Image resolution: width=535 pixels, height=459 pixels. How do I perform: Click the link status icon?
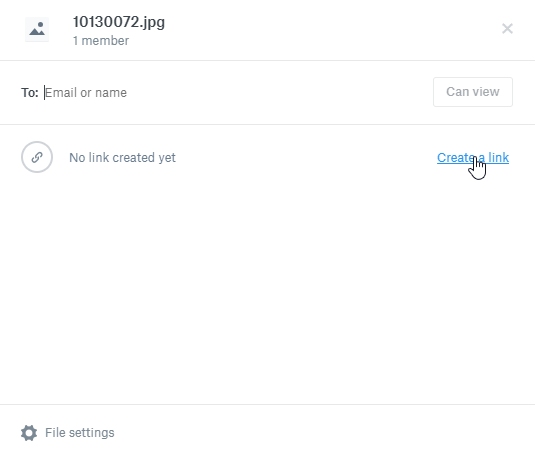[37, 157]
